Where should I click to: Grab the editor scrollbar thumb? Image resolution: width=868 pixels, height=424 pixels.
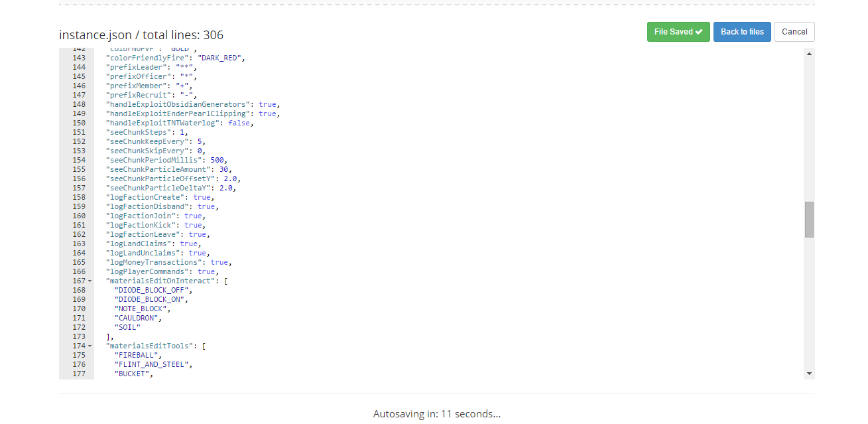(x=809, y=219)
